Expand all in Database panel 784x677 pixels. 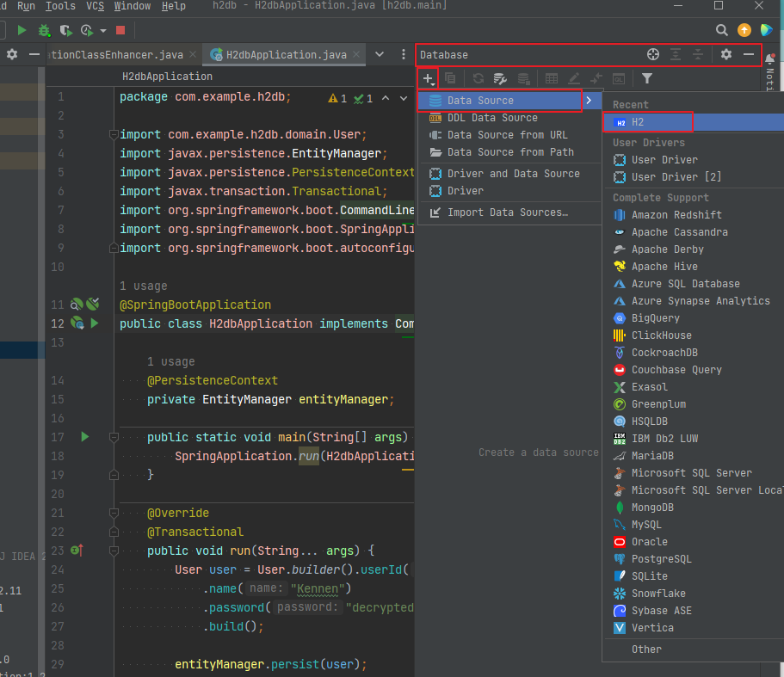tap(676, 54)
